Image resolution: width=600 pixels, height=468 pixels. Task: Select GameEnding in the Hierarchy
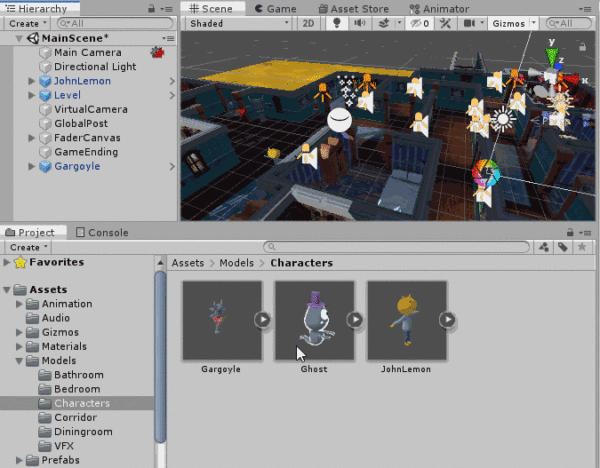pos(86,152)
